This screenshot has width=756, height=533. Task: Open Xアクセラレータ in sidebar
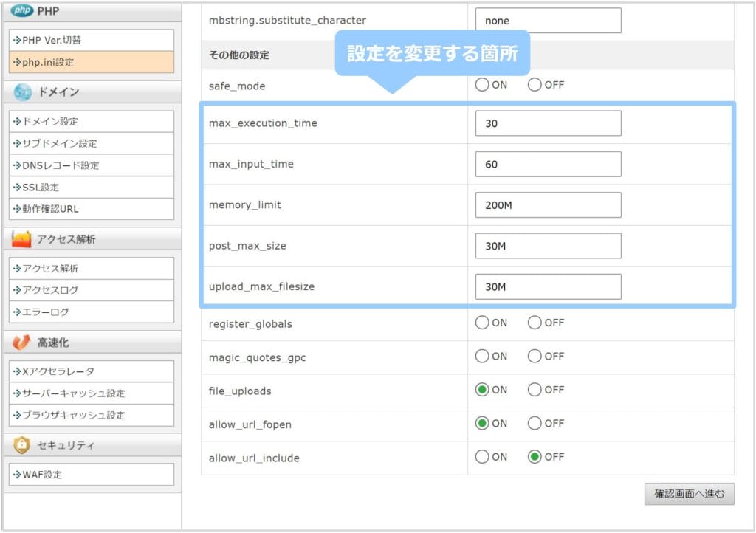[91, 371]
